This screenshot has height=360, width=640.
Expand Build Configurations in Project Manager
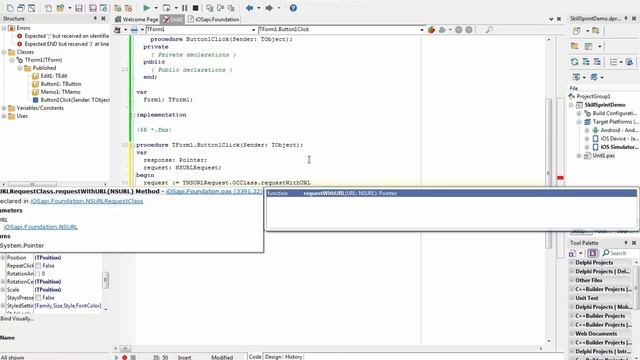579,113
